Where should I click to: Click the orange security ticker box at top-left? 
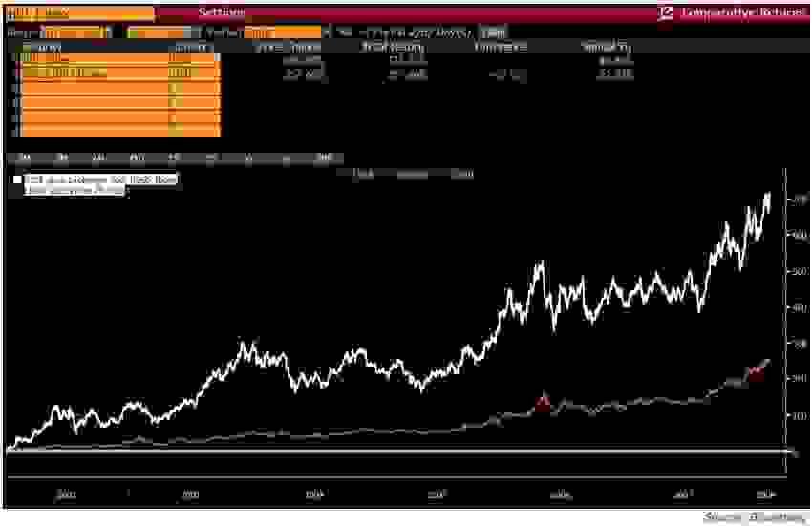tap(80, 11)
